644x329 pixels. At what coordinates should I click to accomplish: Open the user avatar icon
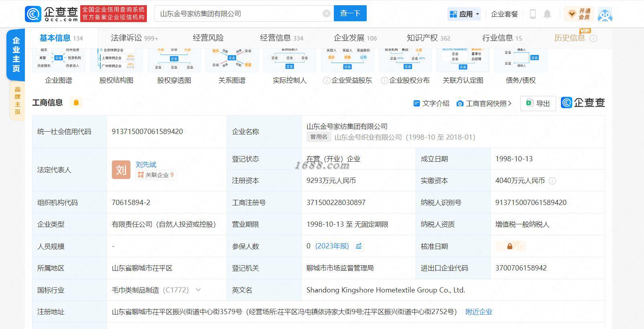(x=605, y=14)
